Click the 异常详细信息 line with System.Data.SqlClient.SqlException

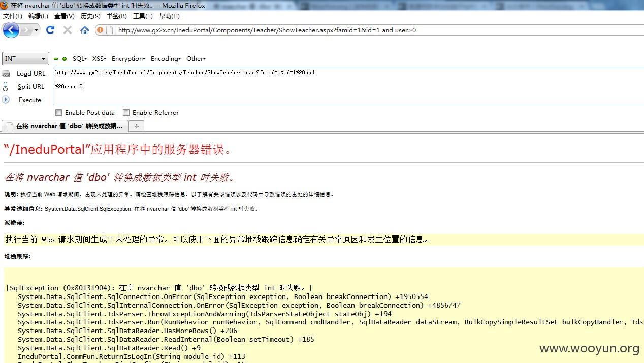pyautogui.click(x=131, y=209)
